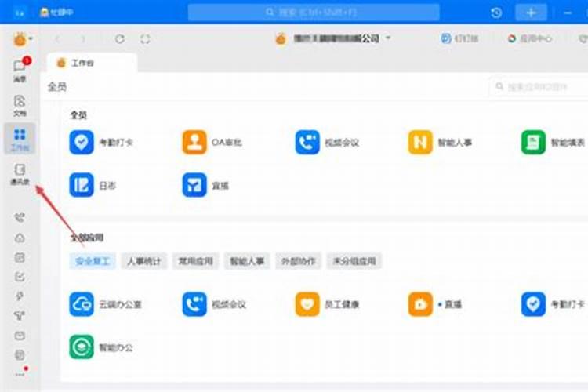Select the 工作台 tab

(x=92, y=63)
